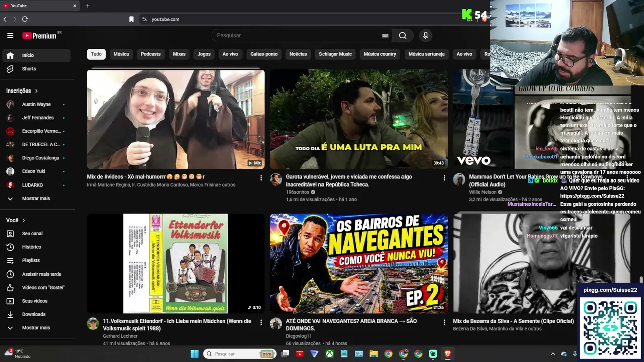Open title "ATÉ ONDE VAI NAVEGANTES?"

pyautogui.click(x=351, y=325)
